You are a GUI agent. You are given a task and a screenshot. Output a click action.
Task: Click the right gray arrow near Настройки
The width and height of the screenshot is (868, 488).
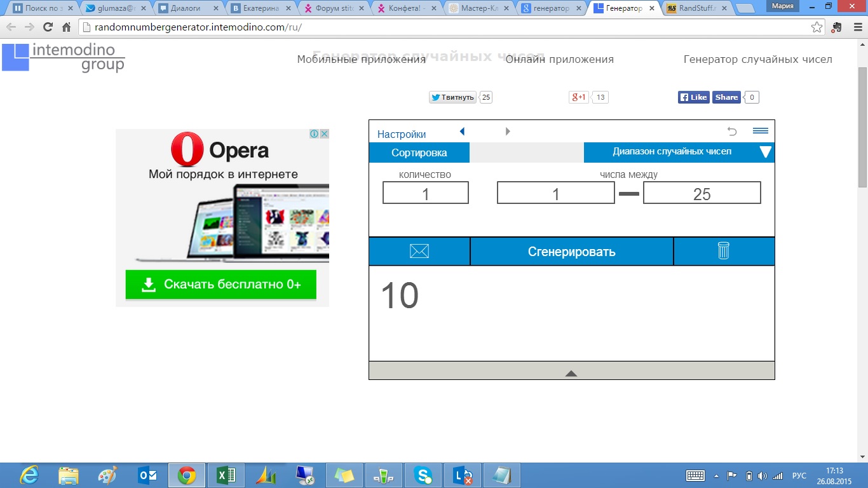(508, 132)
